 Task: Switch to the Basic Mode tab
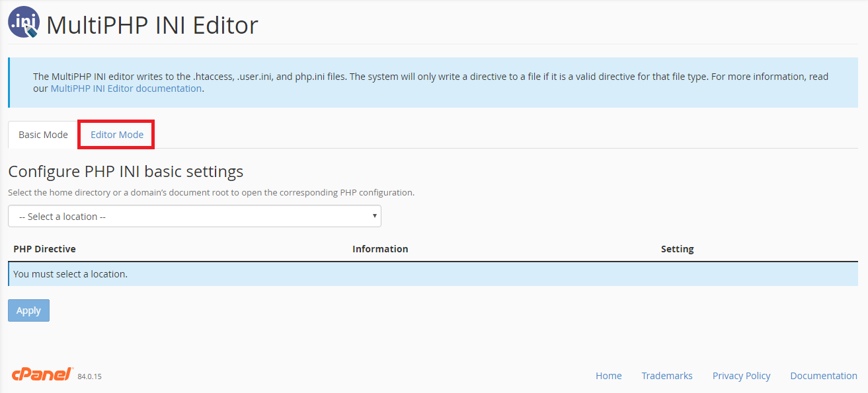pos(43,135)
